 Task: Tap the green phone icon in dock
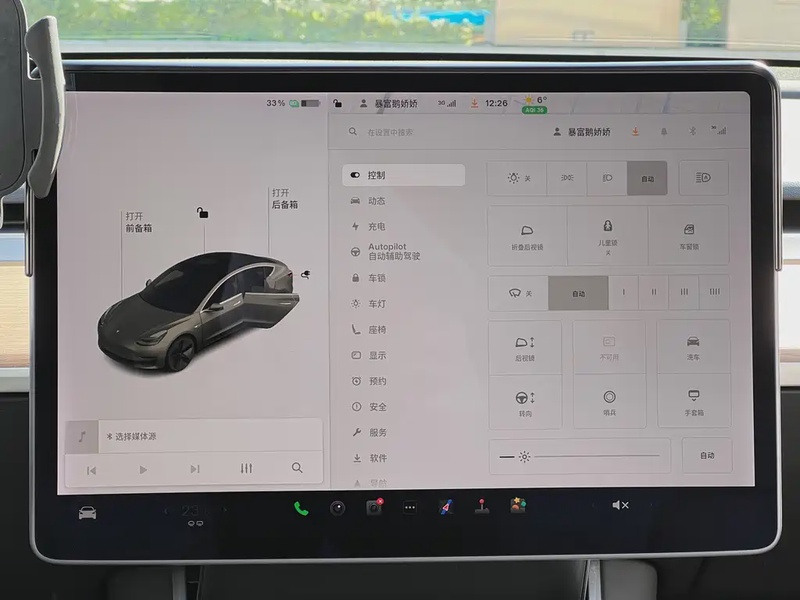301,507
